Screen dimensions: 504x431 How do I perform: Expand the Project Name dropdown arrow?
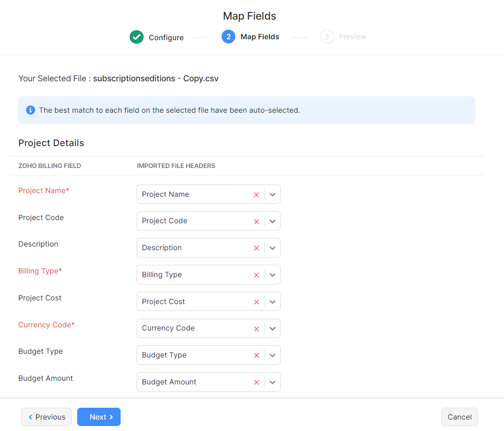[x=273, y=194]
